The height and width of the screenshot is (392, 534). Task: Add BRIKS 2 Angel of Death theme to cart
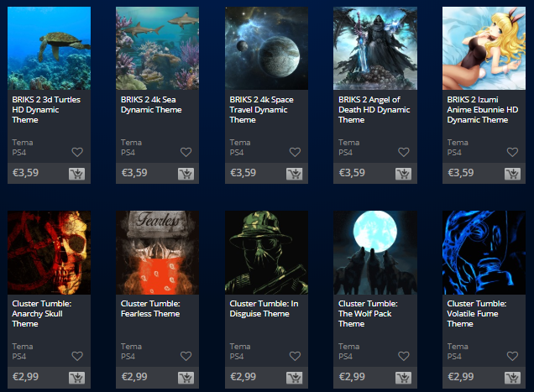click(x=404, y=174)
